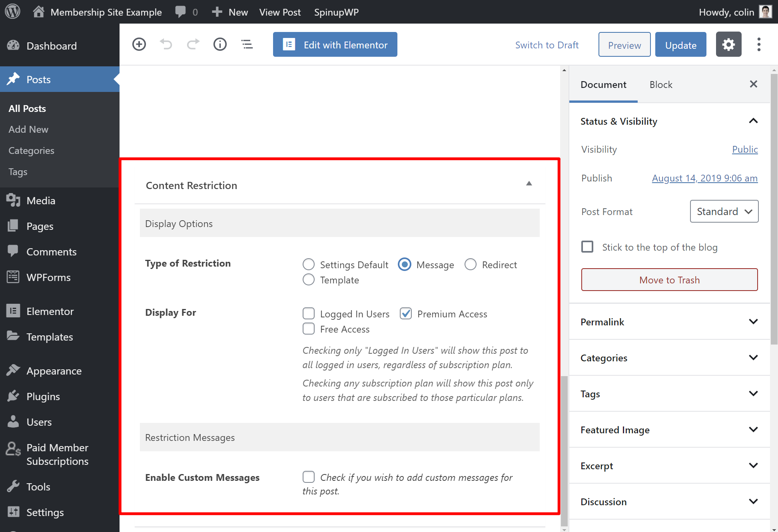This screenshot has height=532, width=778.
Task: Check the Free Access box
Action: point(308,329)
